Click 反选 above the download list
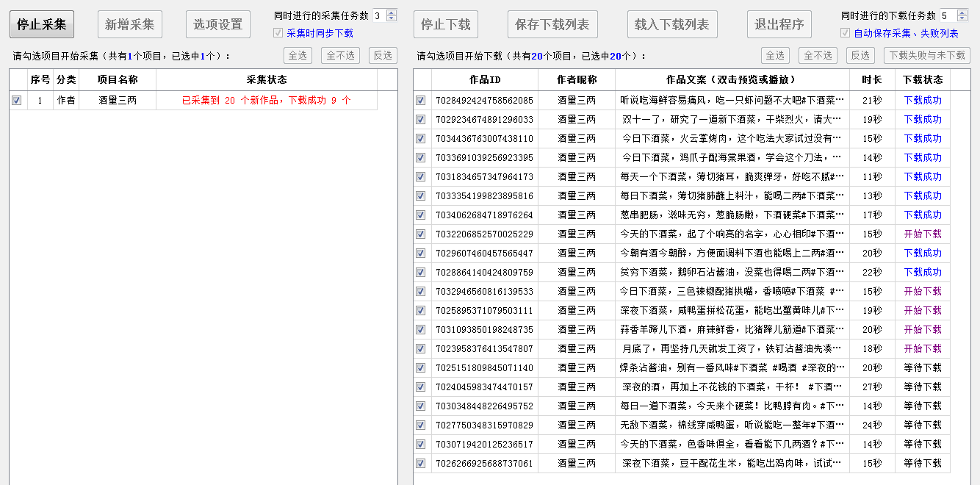This screenshot has width=980, height=485. click(x=860, y=55)
